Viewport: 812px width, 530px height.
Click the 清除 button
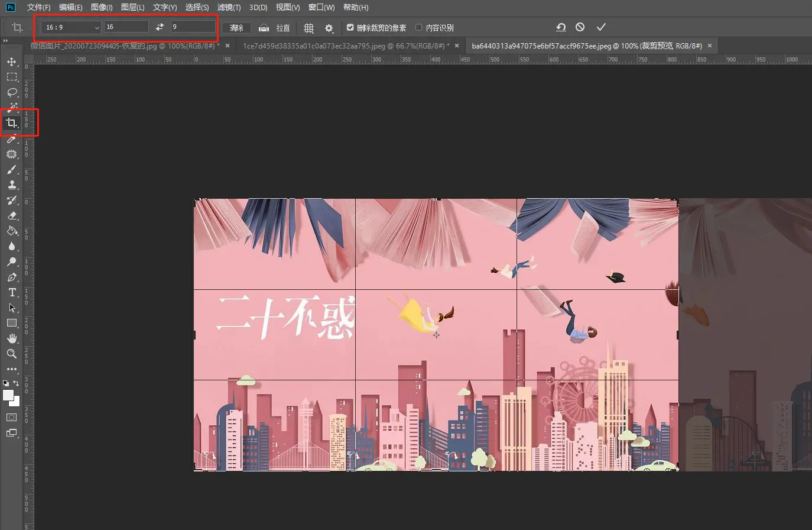click(x=236, y=28)
